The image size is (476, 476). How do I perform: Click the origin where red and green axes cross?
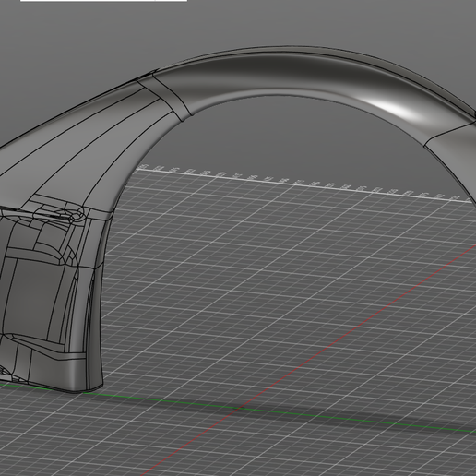[239, 408]
